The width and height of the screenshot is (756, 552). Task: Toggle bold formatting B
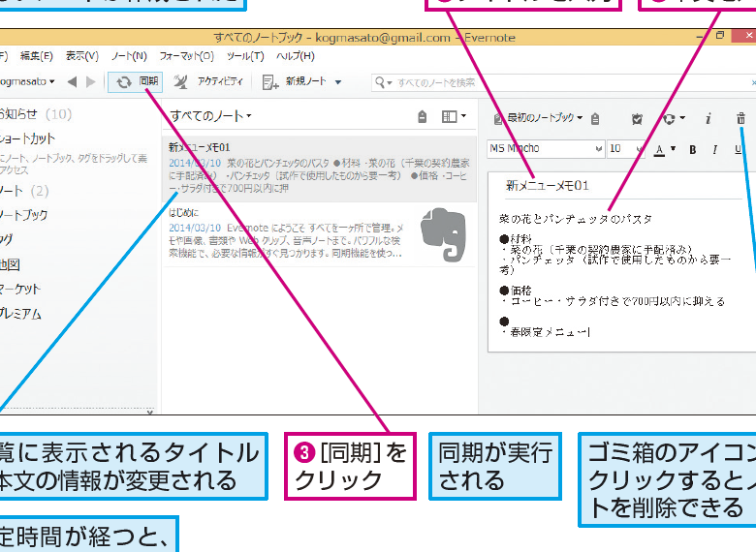(692, 150)
